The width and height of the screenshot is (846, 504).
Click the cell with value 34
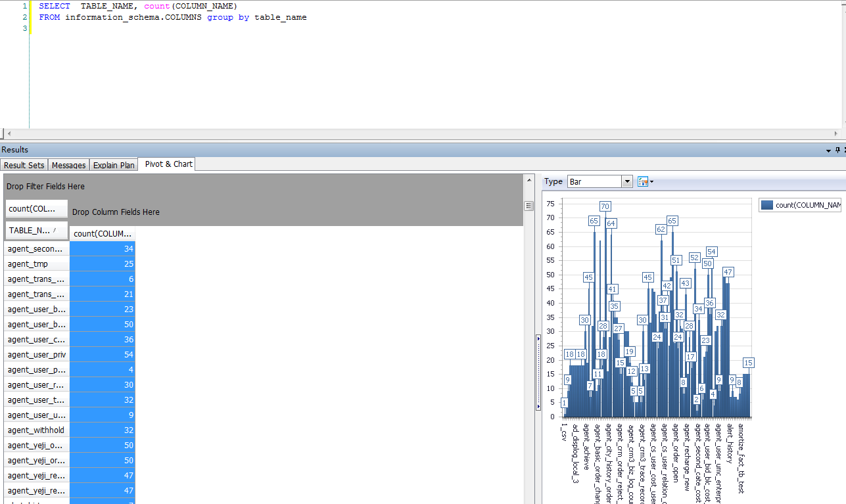coord(103,249)
